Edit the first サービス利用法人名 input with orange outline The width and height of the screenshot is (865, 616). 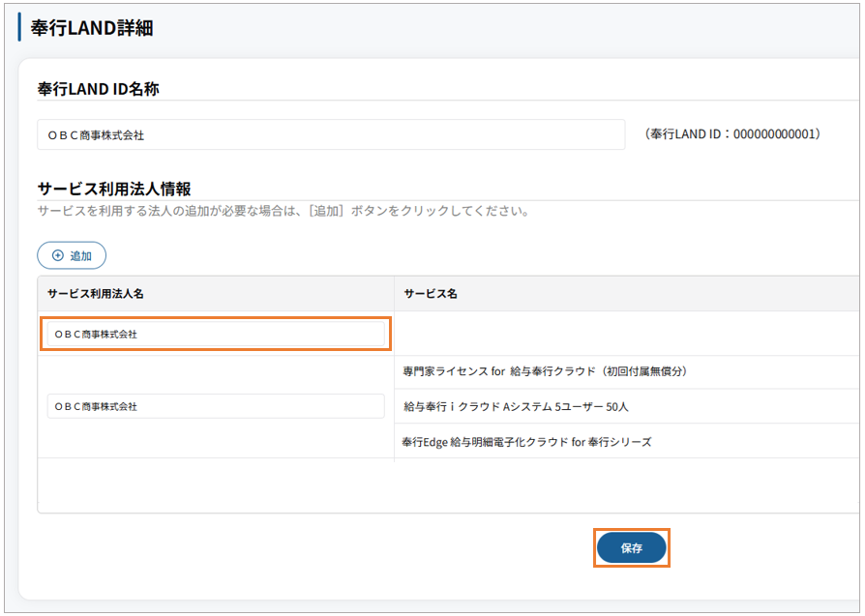tap(216, 334)
